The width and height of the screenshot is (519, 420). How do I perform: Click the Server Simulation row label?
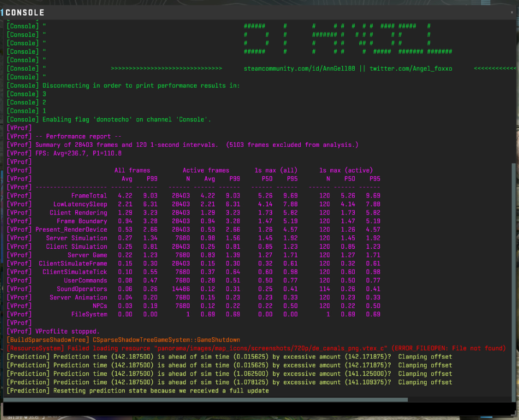click(77, 238)
